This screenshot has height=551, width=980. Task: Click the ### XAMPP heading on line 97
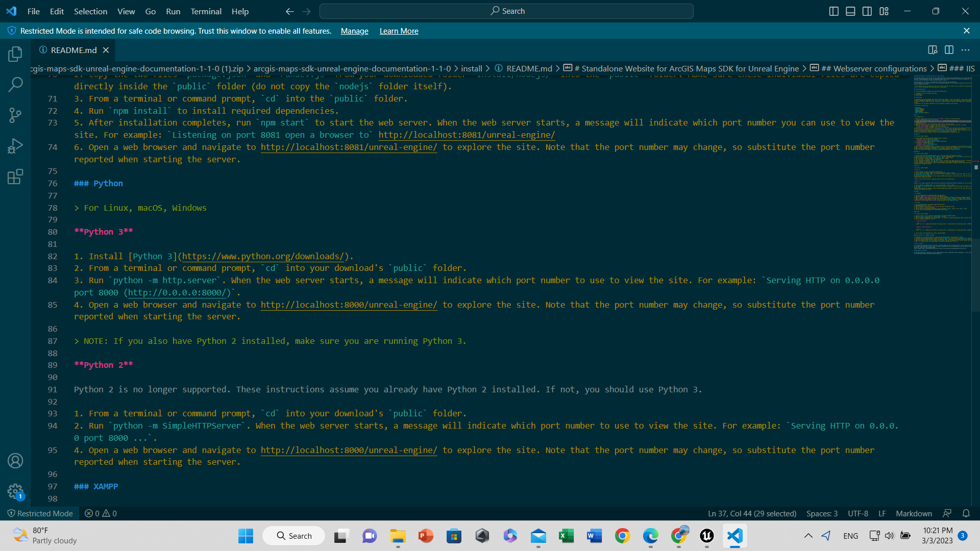pos(96,486)
